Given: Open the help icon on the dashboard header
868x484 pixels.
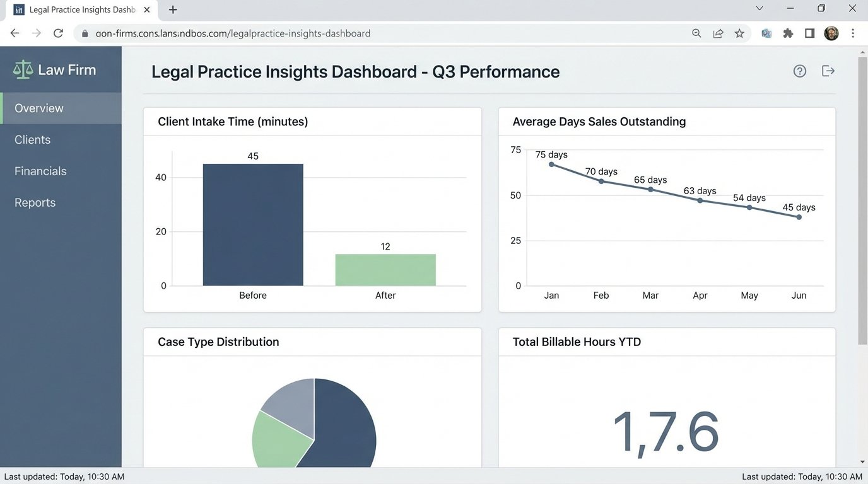Looking at the screenshot, I should [x=799, y=71].
